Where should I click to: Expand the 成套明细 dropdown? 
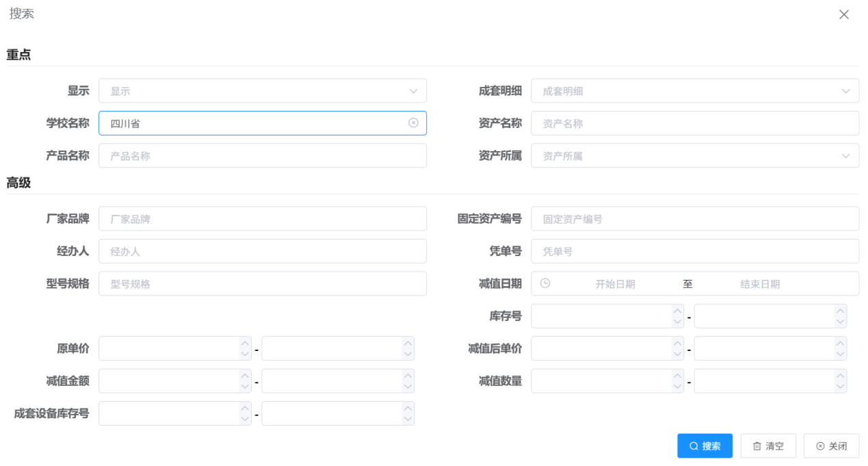coord(694,91)
